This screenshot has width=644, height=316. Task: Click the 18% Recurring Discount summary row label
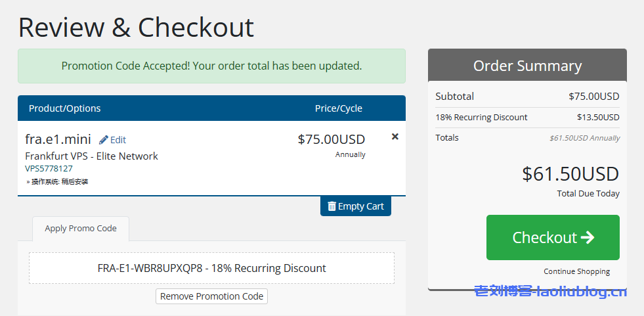tap(481, 118)
